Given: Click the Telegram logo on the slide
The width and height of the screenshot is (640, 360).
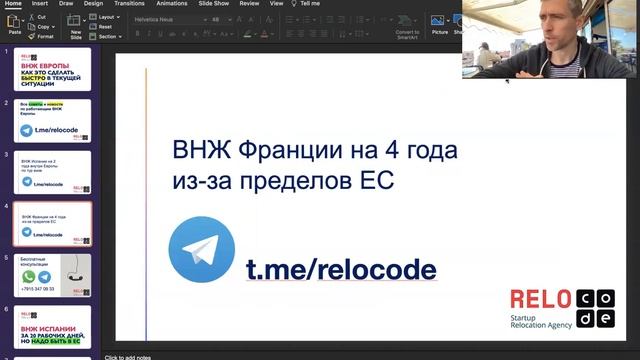Looking at the screenshot, I should tap(202, 249).
